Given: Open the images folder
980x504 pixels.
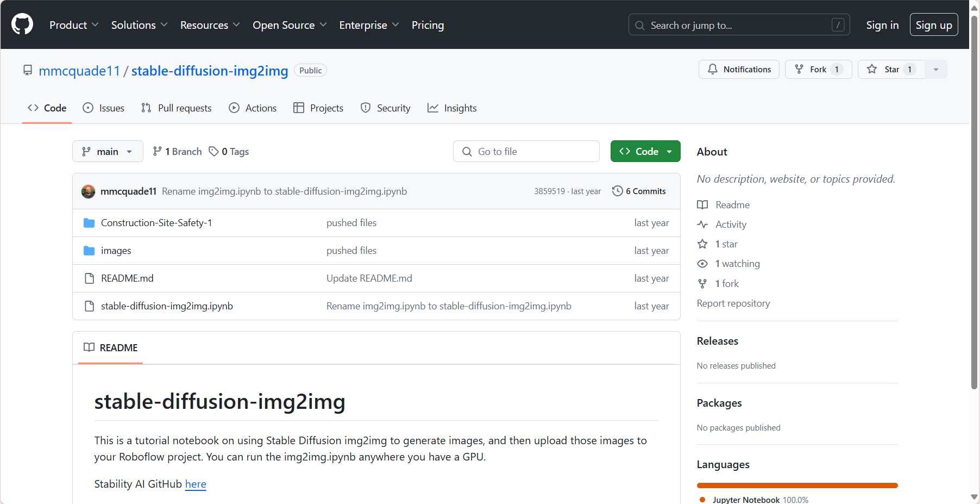Looking at the screenshot, I should tap(116, 251).
